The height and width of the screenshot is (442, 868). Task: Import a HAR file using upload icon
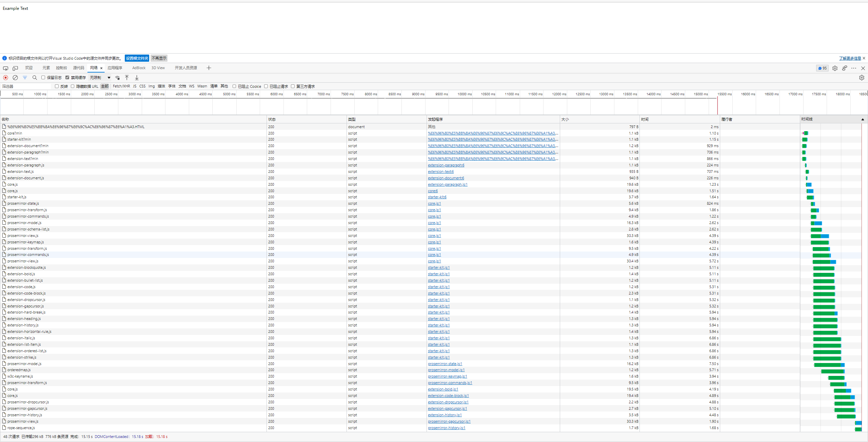pos(127,78)
